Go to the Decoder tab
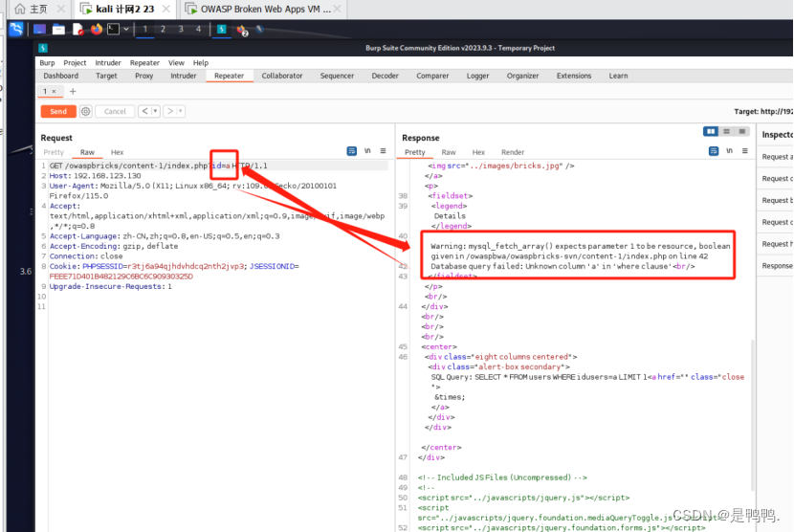Image resolution: width=794 pixels, height=532 pixels. [x=385, y=76]
